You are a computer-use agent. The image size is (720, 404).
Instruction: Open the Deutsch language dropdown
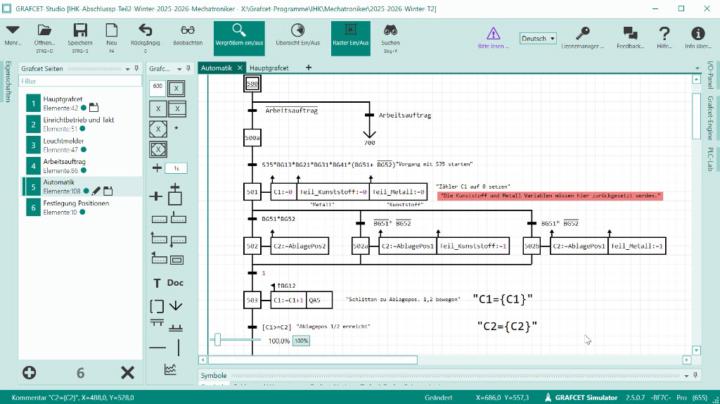tap(538, 39)
